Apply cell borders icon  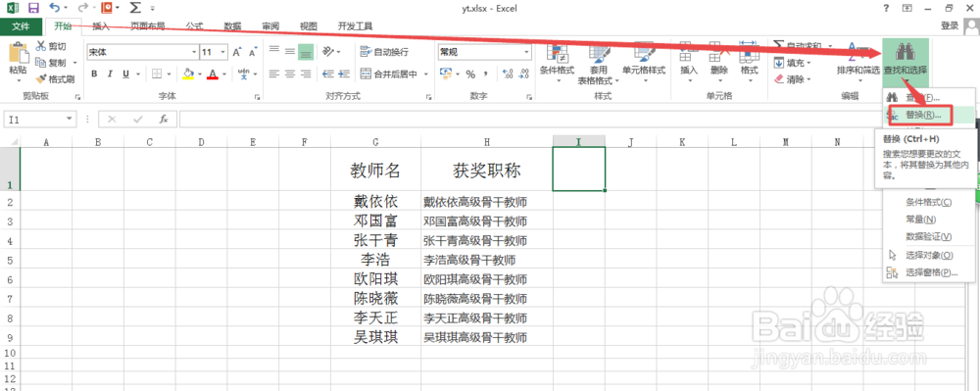click(x=158, y=73)
